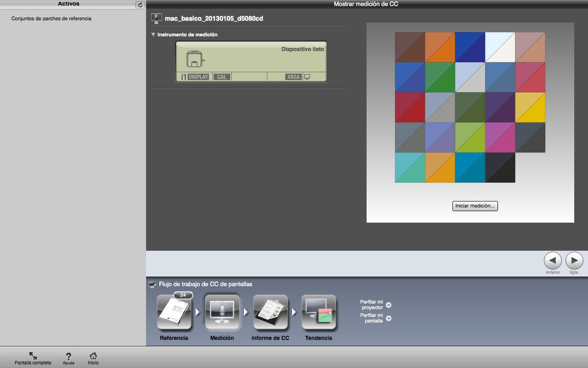Screen dimensions: 588x368
Task: Click the Mostrar medición de CC title
Action: tap(366, 4)
